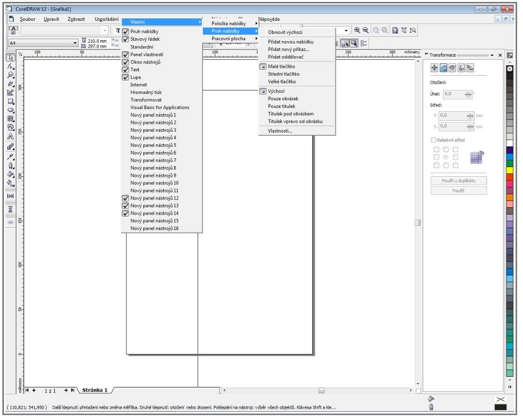The width and height of the screenshot is (523, 420).
Task: Open the Vlastní submenu entry
Action: tap(162, 22)
